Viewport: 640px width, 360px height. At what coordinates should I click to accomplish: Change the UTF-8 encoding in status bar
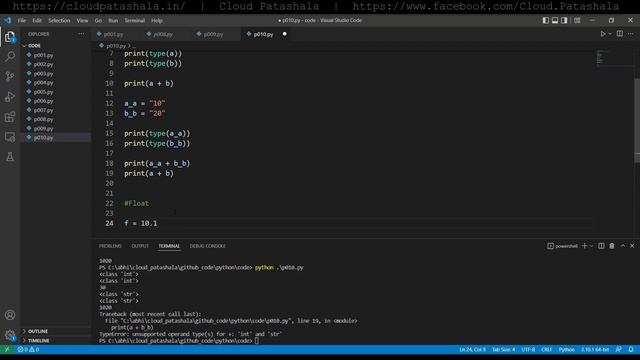point(528,349)
